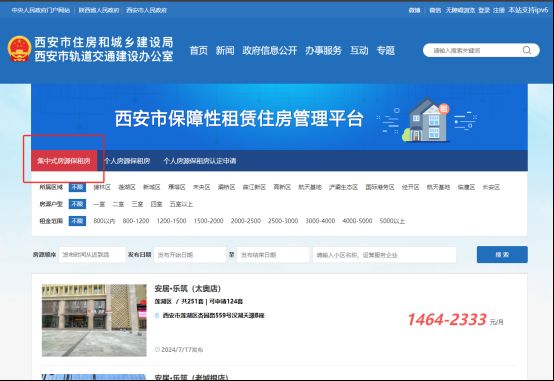Image resolution: width=554 pixels, height=381 pixels.
Task: Open the 个人房源保租房认定申请 tab
Action: pos(200,161)
